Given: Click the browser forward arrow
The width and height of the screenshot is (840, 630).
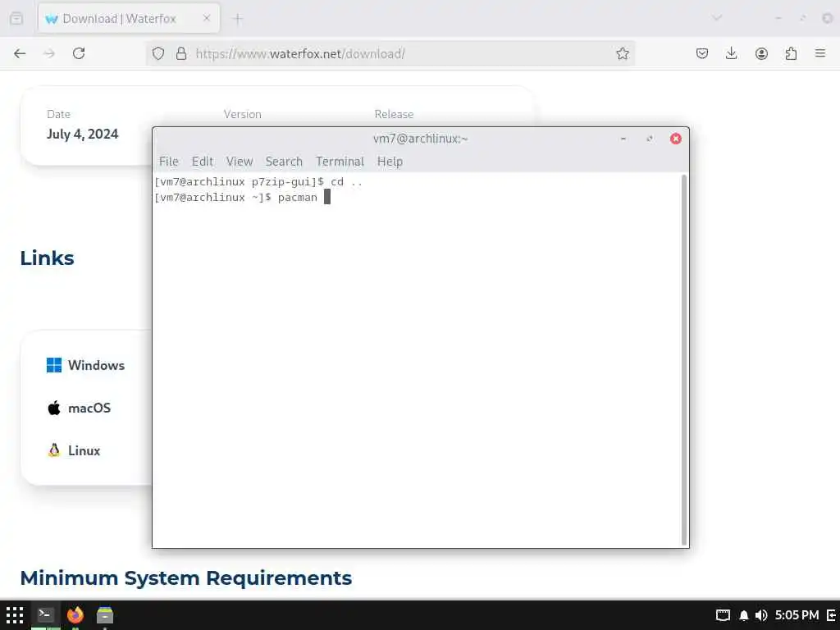Looking at the screenshot, I should tap(49, 53).
